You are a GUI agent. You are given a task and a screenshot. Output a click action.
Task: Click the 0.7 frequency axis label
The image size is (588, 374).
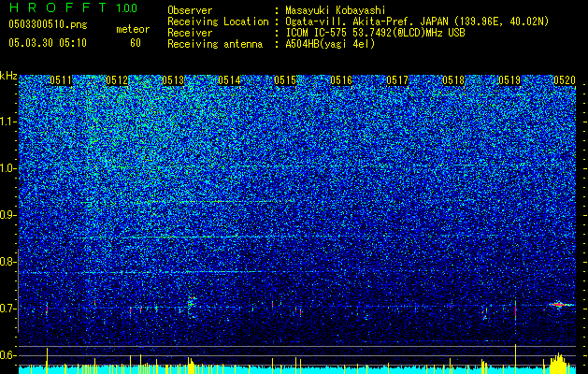[8, 309]
